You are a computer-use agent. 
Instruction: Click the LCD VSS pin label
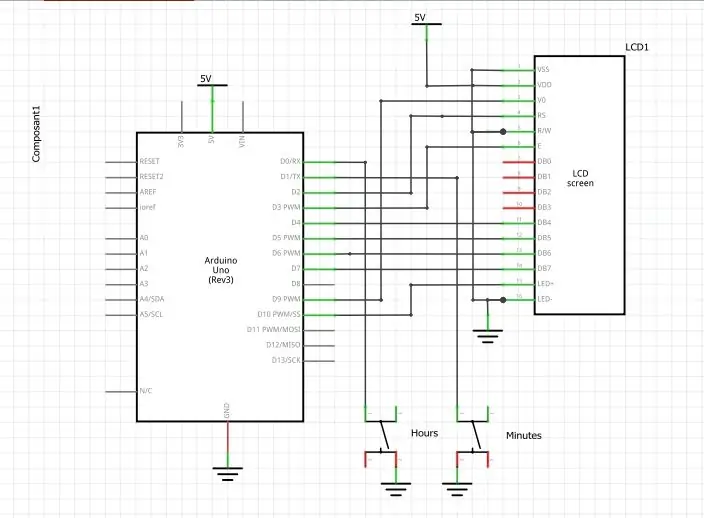(543, 69)
